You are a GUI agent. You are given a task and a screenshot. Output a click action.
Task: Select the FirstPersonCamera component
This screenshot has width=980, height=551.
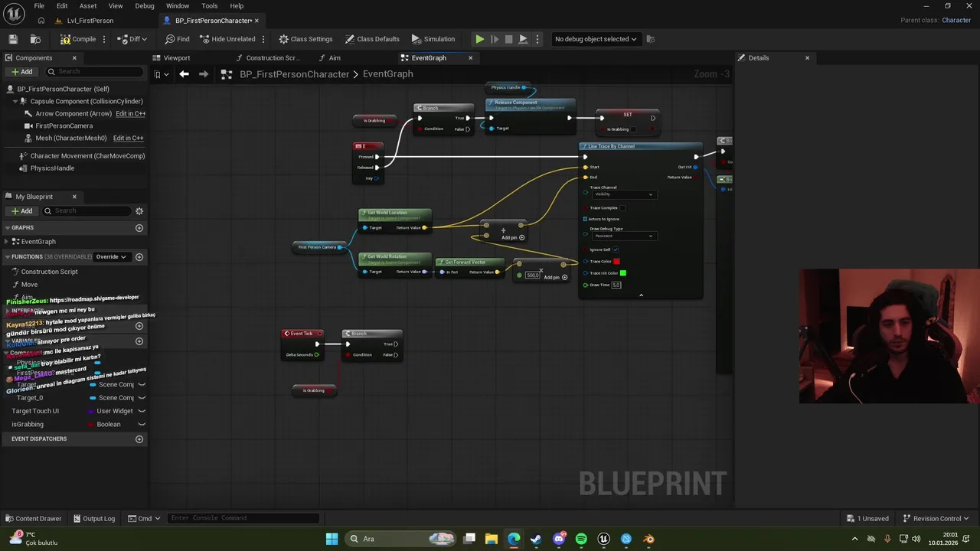64,126
